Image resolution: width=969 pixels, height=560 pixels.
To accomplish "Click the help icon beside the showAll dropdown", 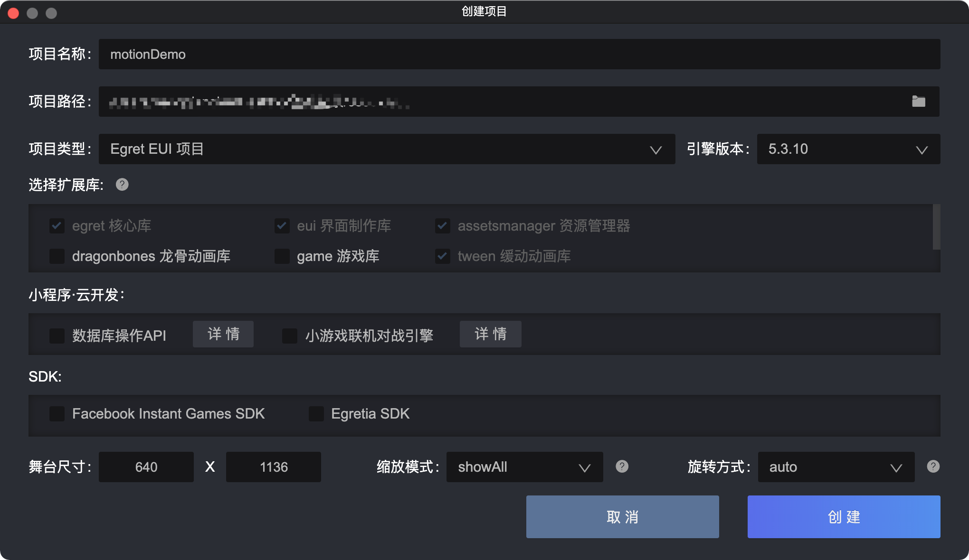I will (x=622, y=467).
